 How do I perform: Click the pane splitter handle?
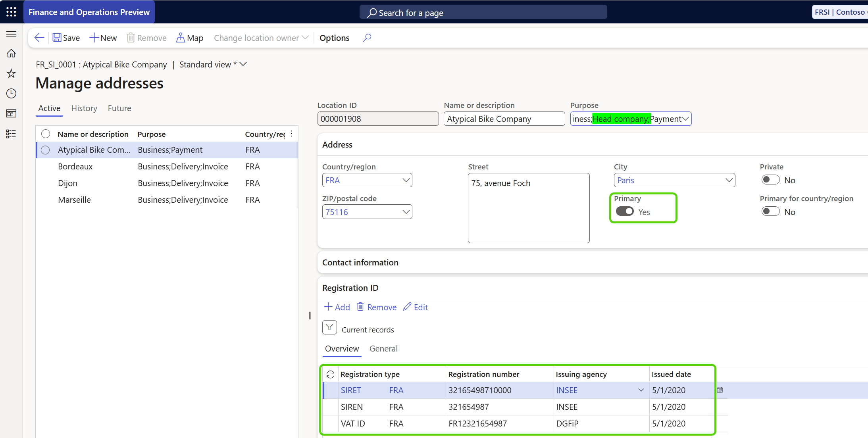click(x=310, y=315)
